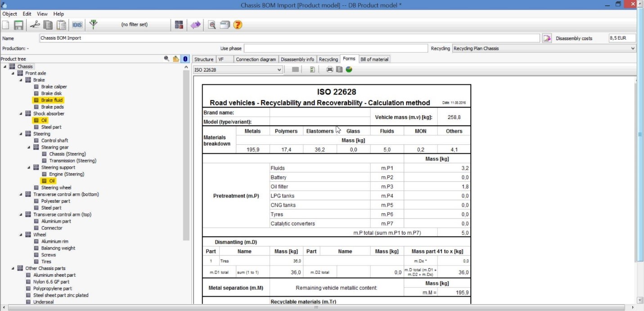Image resolution: width=644 pixels, height=311 pixels.
Task: Collapse the Steering support node
Action: coord(29,168)
